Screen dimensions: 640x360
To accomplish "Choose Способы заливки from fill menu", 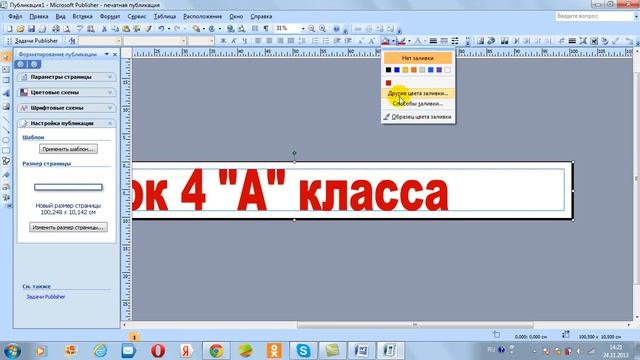I will (x=418, y=104).
